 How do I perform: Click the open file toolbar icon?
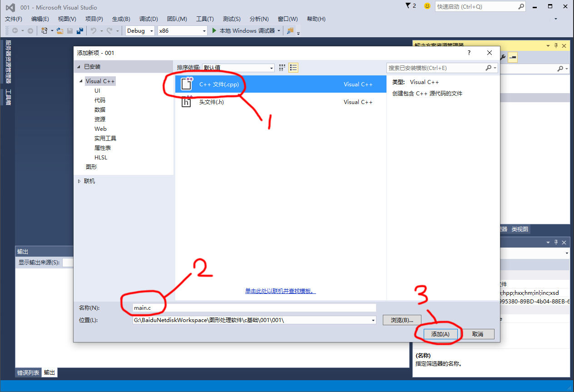(60, 30)
